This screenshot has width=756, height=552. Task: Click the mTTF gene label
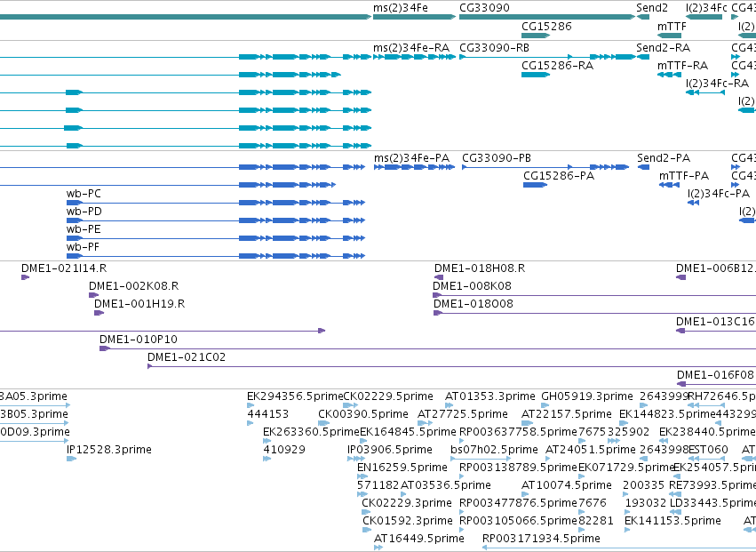coord(672,26)
